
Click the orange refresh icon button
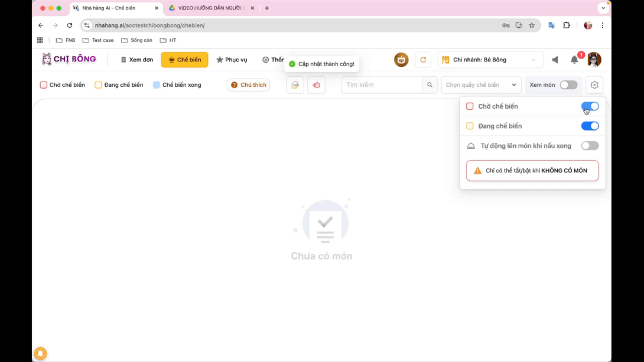[x=423, y=60]
